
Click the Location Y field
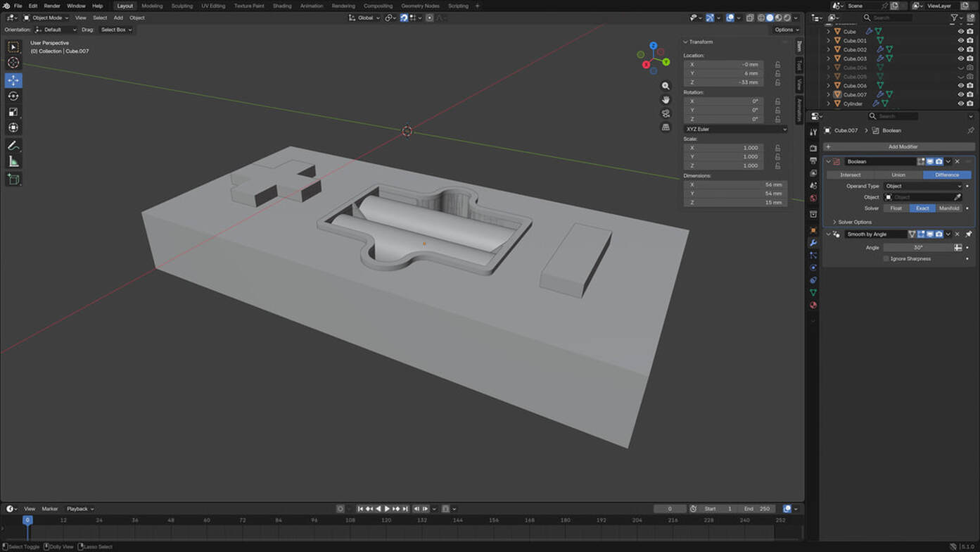point(723,73)
